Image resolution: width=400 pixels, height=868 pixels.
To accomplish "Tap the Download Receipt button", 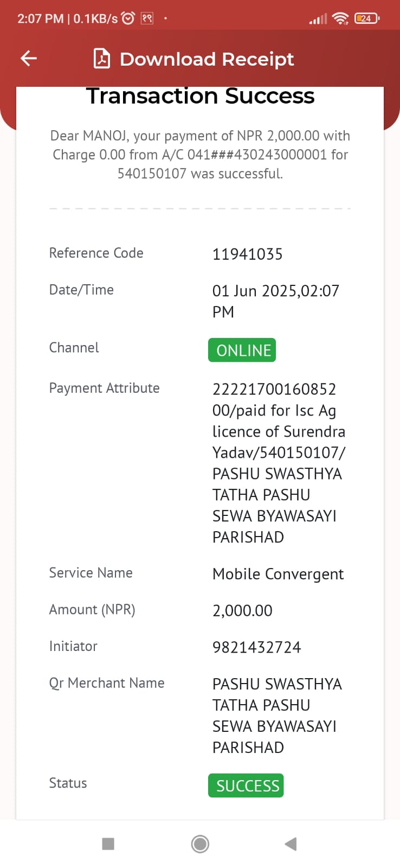I will 194,59.
